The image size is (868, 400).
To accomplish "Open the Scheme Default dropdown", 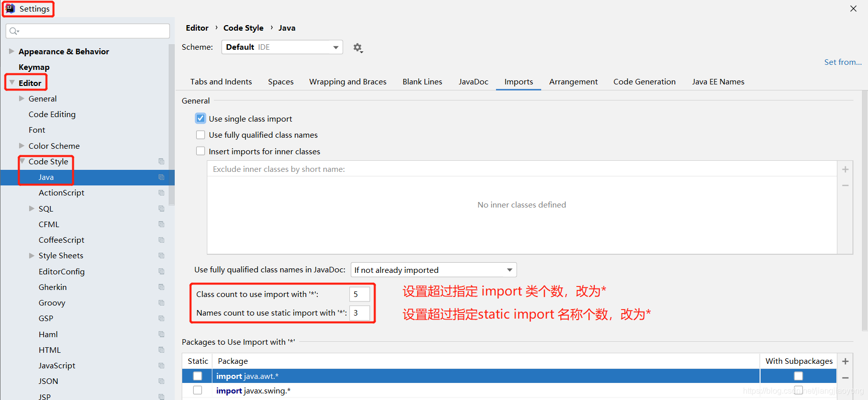I will point(282,47).
